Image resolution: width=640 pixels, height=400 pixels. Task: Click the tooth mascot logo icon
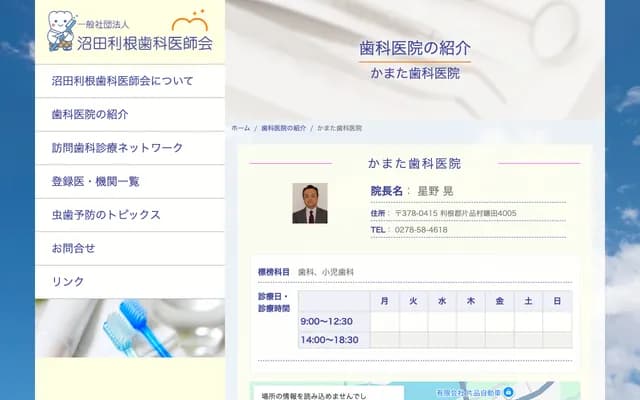click(x=60, y=30)
